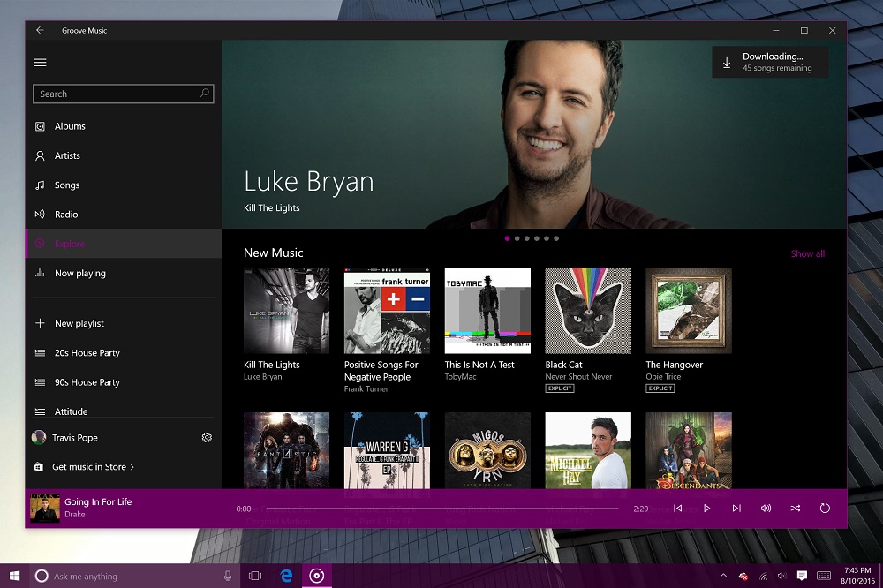The height and width of the screenshot is (588, 883).
Task: Open Task View on the taskbar
Action: click(x=255, y=576)
